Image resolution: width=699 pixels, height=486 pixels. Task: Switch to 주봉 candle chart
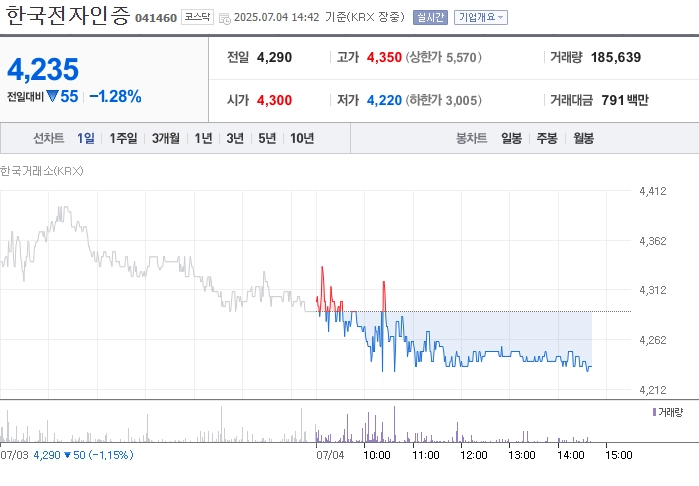click(547, 138)
